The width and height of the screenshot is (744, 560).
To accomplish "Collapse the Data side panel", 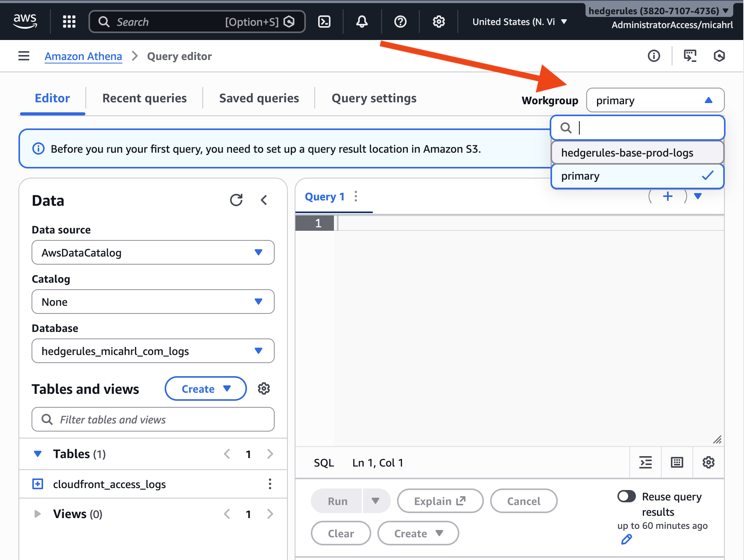I will point(264,200).
